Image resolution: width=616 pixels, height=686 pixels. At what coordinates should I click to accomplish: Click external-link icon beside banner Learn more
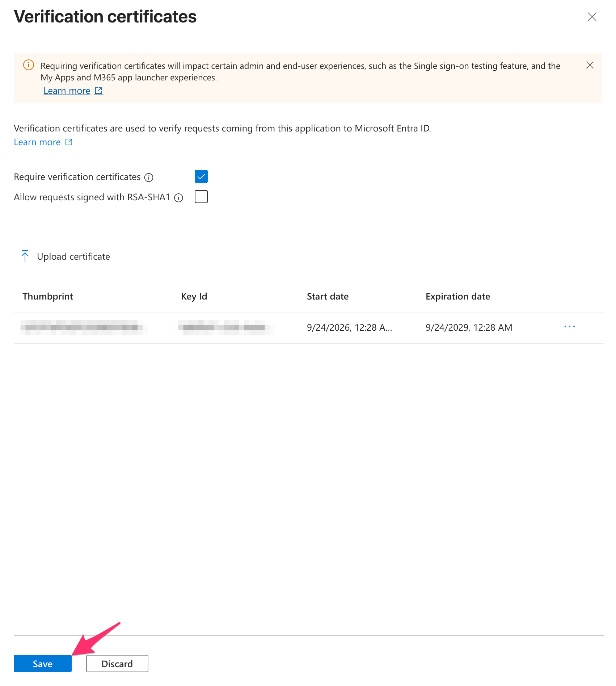[98, 91]
